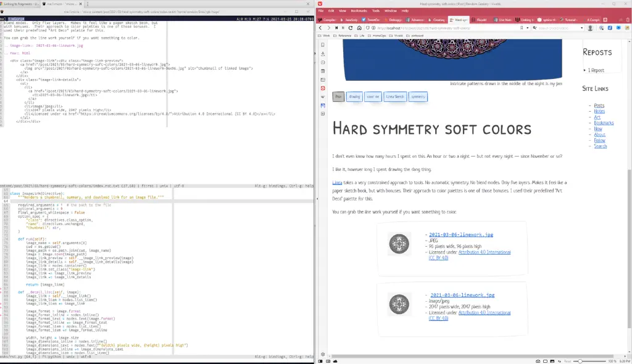Bookmark this page using address bar bookmark icon
Image resolution: width=632 pixels, height=364 pixels.
pyautogui.click(x=522, y=28)
